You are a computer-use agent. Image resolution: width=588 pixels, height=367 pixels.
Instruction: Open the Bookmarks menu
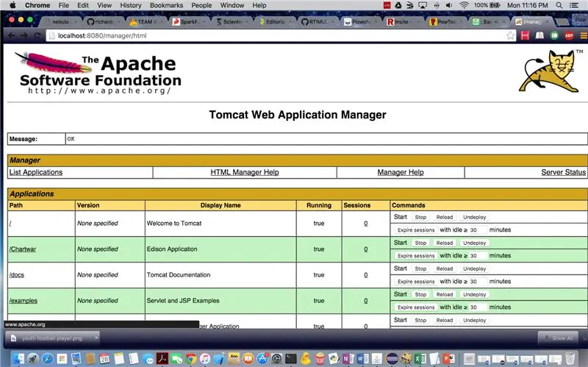point(167,5)
